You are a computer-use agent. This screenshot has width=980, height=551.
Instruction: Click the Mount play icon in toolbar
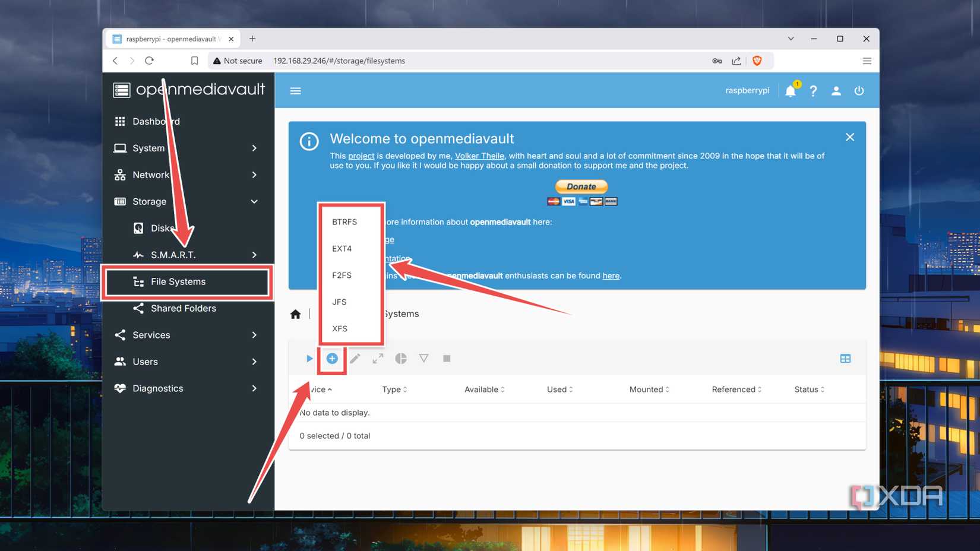point(309,358)
